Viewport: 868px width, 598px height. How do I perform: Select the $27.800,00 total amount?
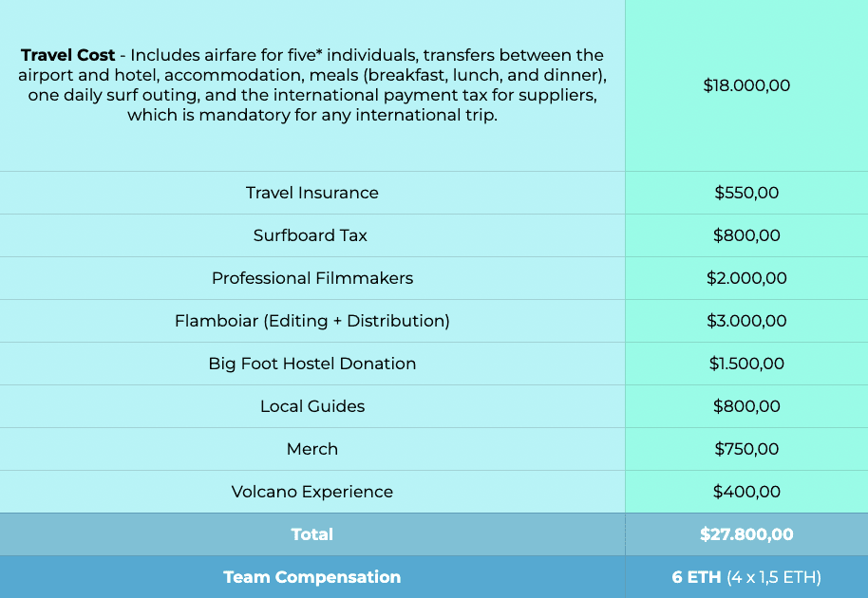click(746, 534)
